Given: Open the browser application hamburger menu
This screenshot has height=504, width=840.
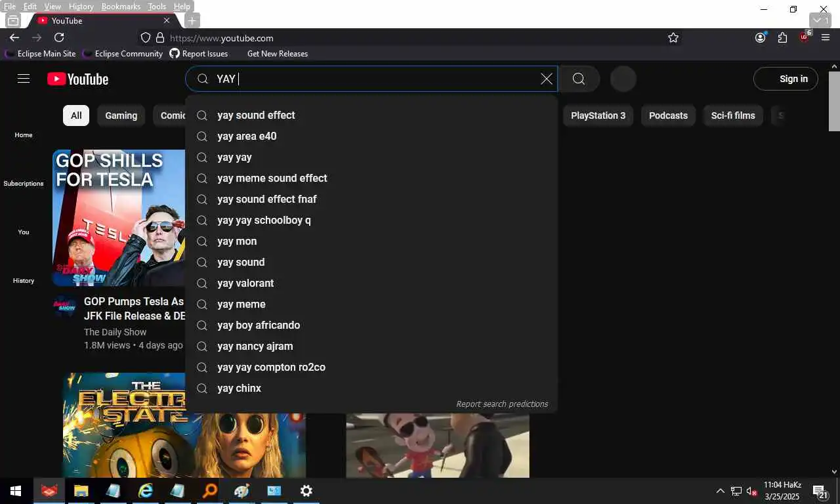Looking at the screenshot, I should click(x=826, y=38).
